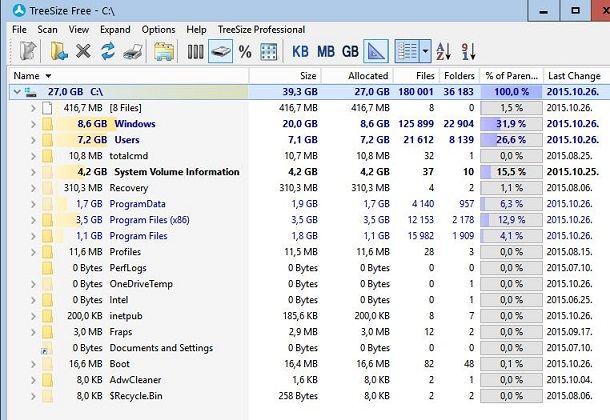The height and width of the screenshot is (420, 610).
Task: Sort by the Last Change column header
Action: tap(577, 75)
